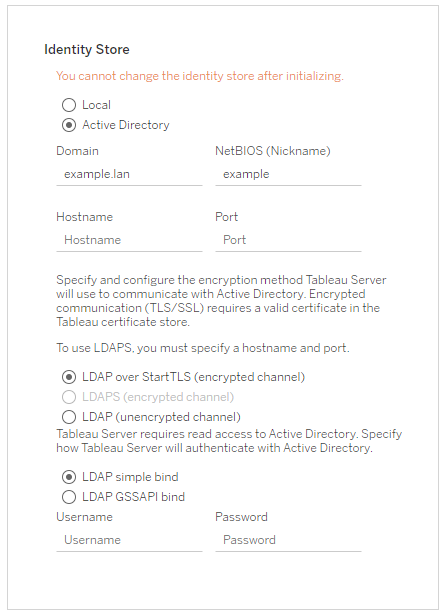Click the Username input field
This screenshot has width=445, height=616.
129,540
